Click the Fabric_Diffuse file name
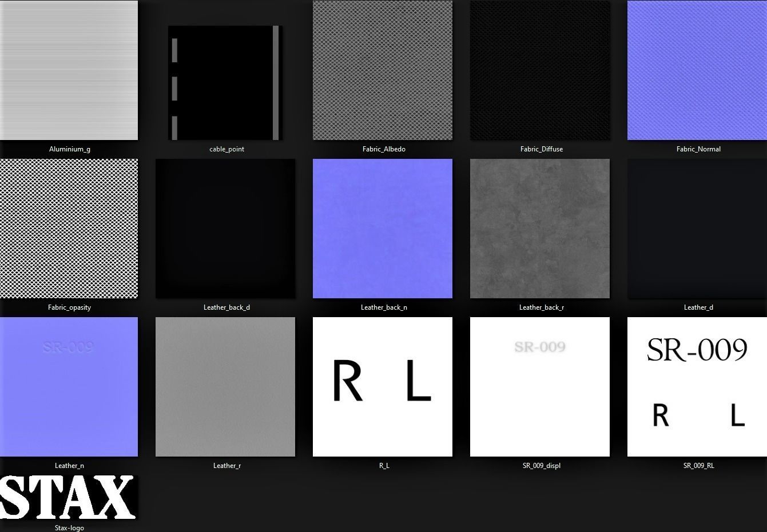767x532 pixels. [x=542, y=149]
